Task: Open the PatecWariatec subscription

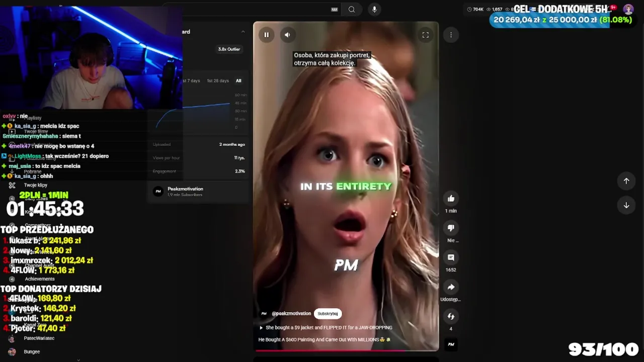Action: (39, 338)
